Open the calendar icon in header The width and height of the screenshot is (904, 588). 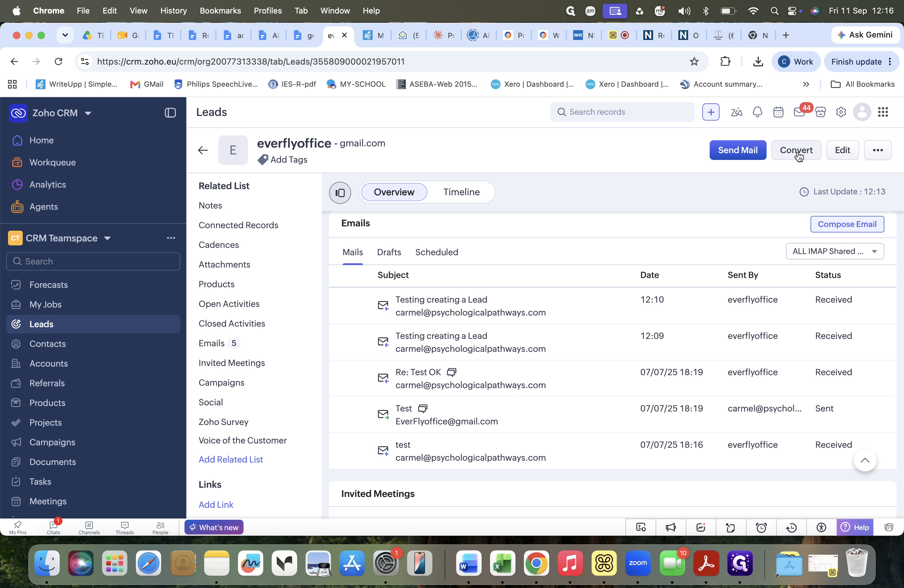click(778, 112)
